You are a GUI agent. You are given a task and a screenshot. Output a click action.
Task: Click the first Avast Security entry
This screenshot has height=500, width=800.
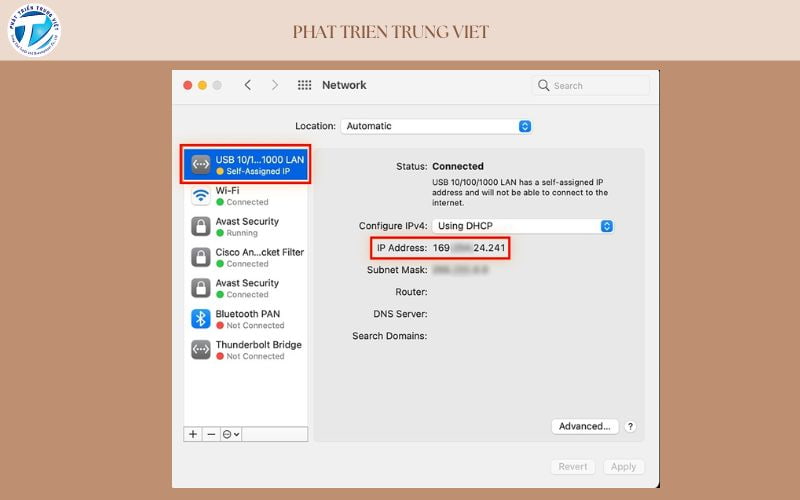pos(246,226)
